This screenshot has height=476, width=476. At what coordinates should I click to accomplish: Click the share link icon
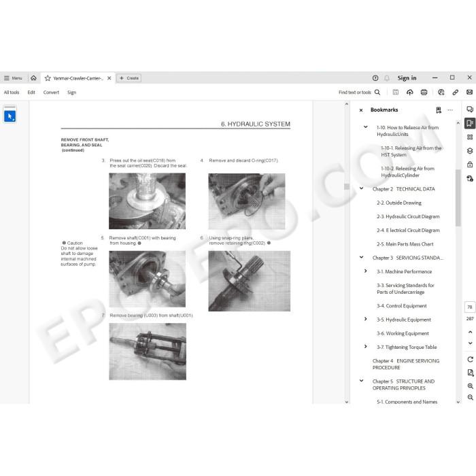[456, 92]
